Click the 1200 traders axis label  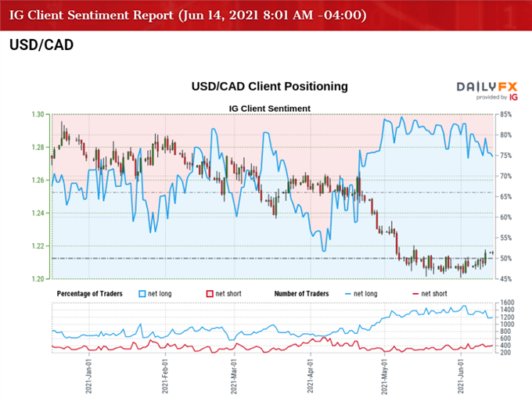507,317
